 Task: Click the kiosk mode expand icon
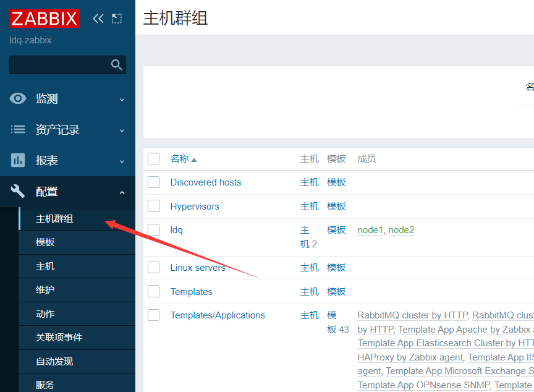click(x=117, y=19)
